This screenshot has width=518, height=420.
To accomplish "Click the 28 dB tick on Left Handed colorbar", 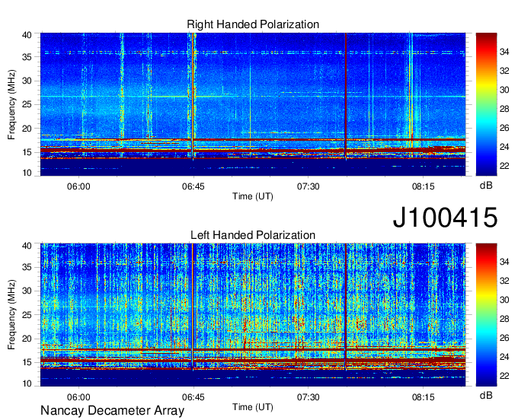I will tap(504, 320).
